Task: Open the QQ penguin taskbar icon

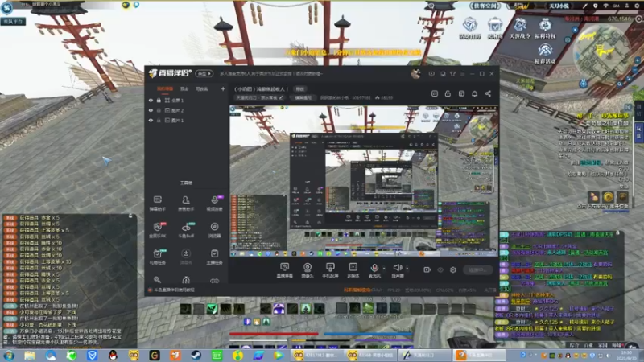Action: (113, 355)
